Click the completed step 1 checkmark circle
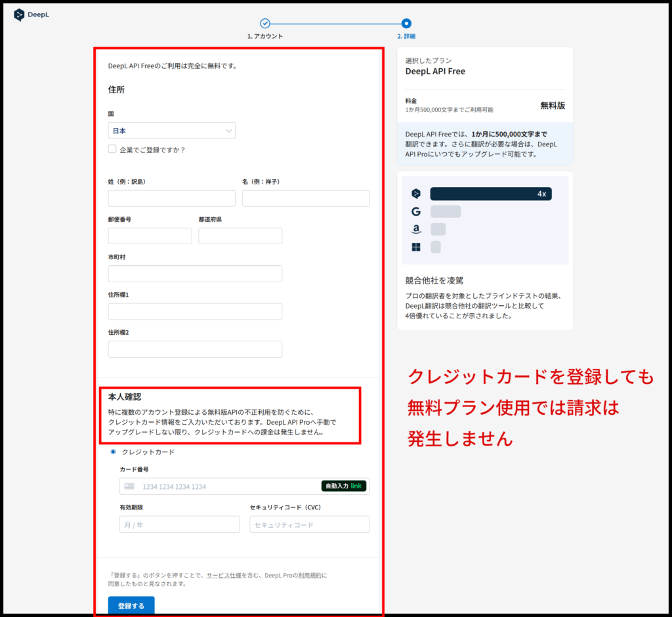The height and width of the screenshot is (617, 672). tap(265, 23)
